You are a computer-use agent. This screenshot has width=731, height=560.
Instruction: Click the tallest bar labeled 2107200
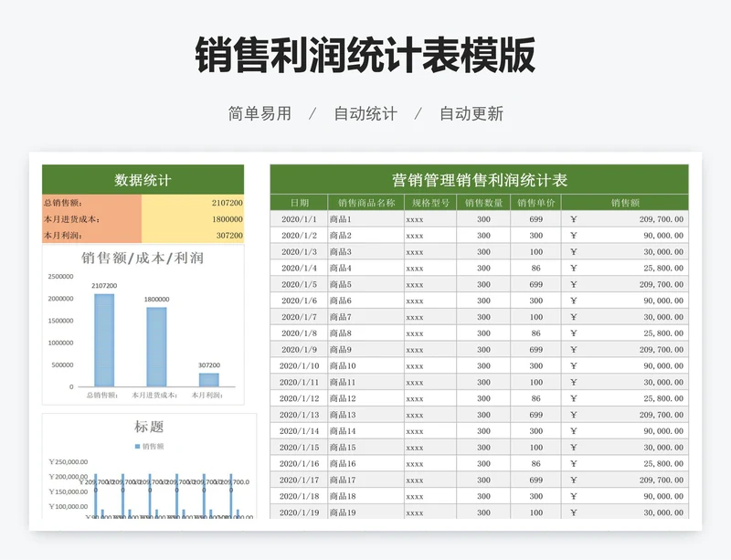pyautogui.click(x=104, y=340)
